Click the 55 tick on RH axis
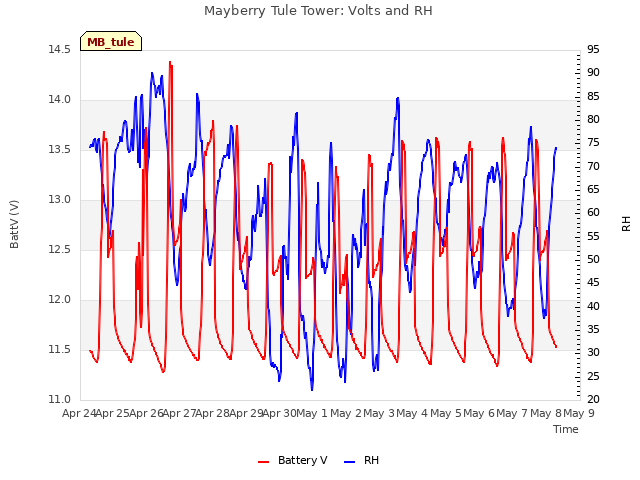Screen dimensions: 640x480 (x=593, y=236)
